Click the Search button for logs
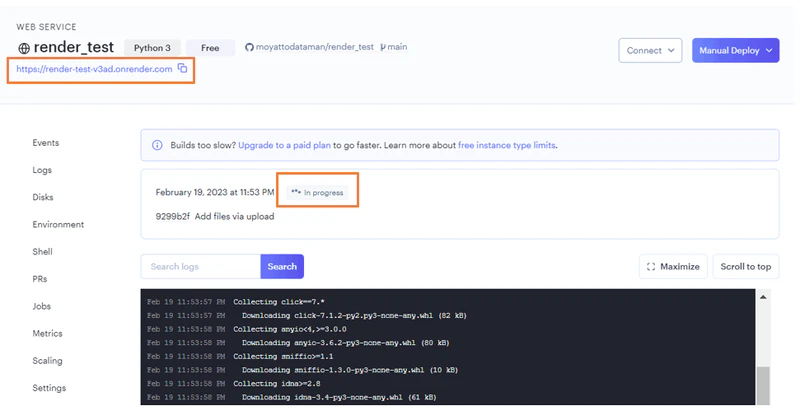The image size is (800, 420). [x=282, y=266]
